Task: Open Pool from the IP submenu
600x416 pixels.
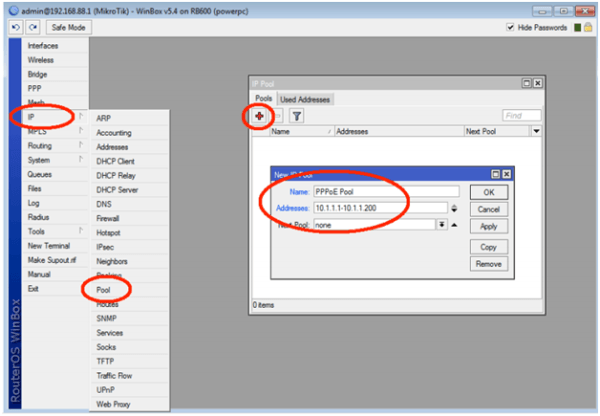Action: [x=130, y=290]
